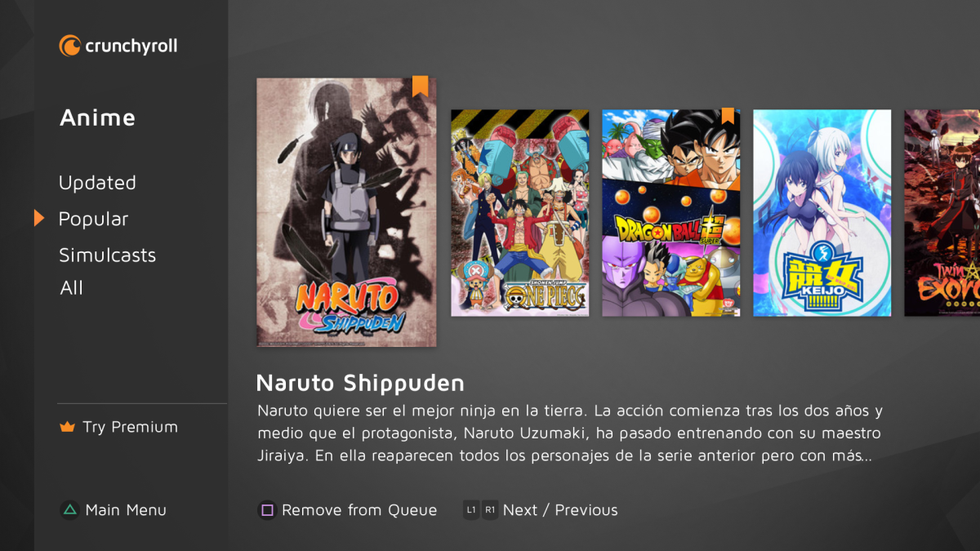This screenshot has height=551, width=980.
Task: Click the R1 button icon
Action: pyautogui.click(x=490, y=510)
